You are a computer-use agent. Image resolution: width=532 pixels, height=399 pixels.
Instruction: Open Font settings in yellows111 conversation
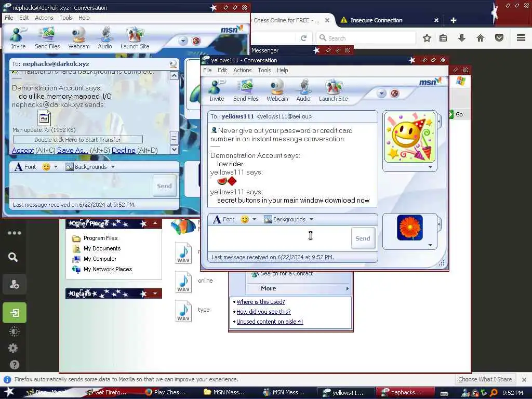223,219
